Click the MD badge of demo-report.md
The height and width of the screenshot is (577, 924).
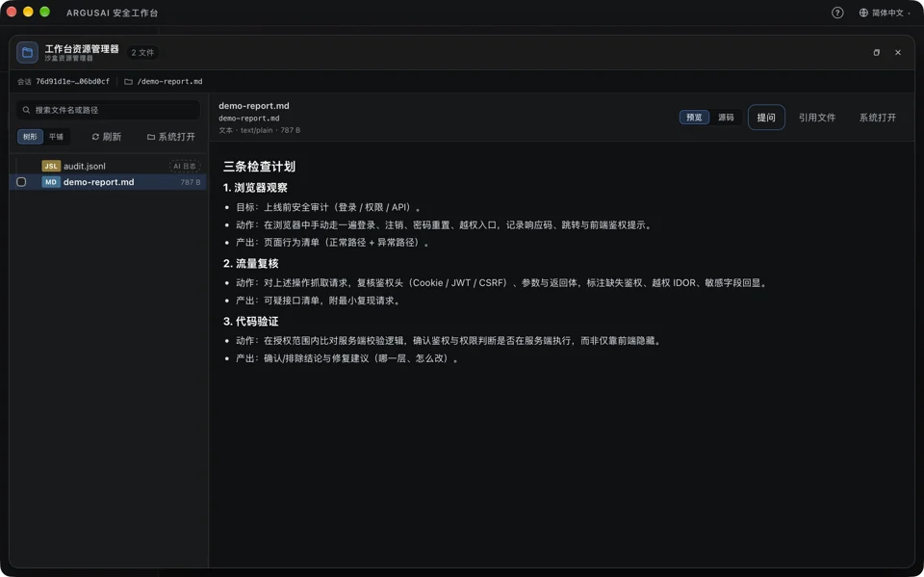point(51,182)
